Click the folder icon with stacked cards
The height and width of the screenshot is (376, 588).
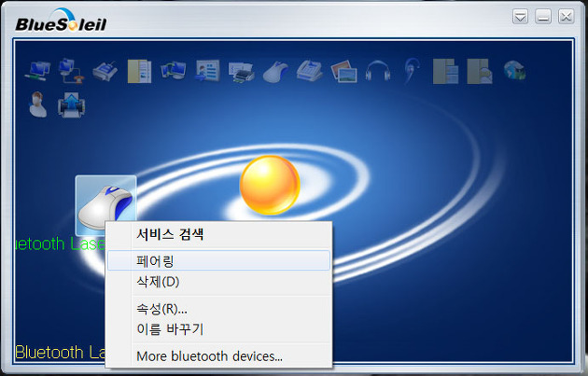(446, 71)
